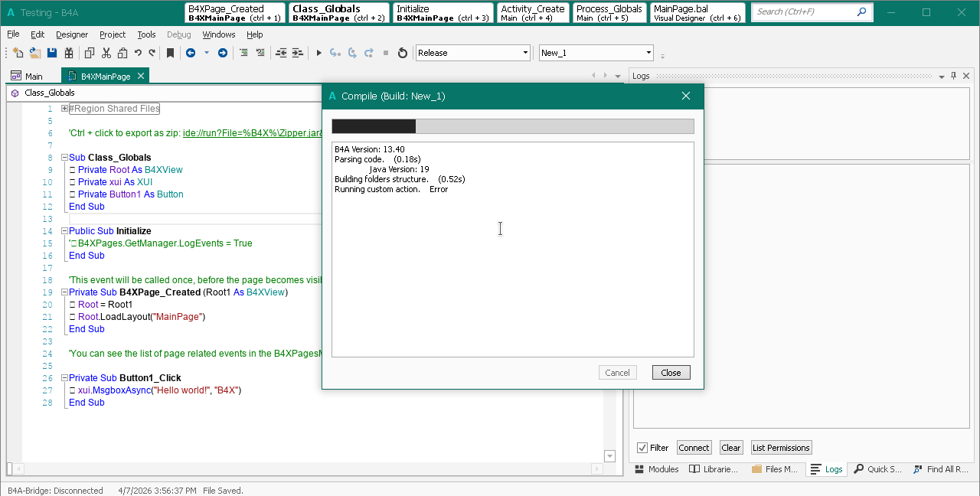Screen dimensions: 980x496
Task: Collapse the B4XPage_Created sub block
Action: click(x=64, y=292)
